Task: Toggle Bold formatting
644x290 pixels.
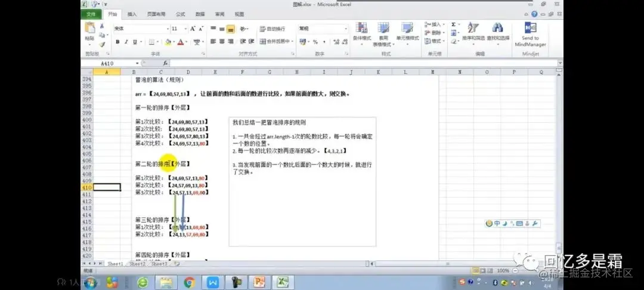Action: point(117,42)
